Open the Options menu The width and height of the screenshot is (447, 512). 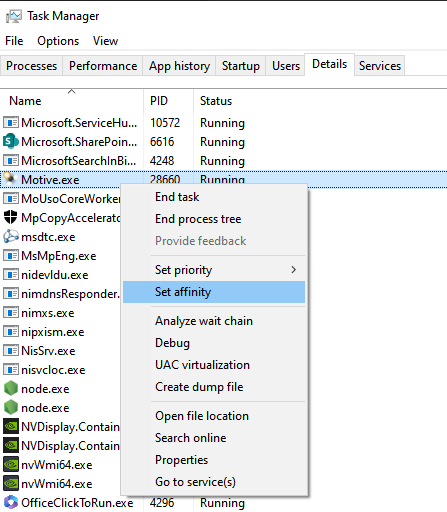[x=58, y=41]
